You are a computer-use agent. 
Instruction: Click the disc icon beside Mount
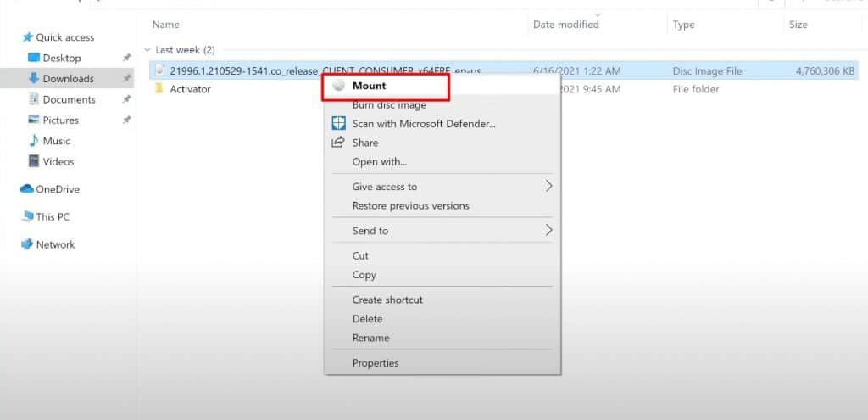[339, 86]
